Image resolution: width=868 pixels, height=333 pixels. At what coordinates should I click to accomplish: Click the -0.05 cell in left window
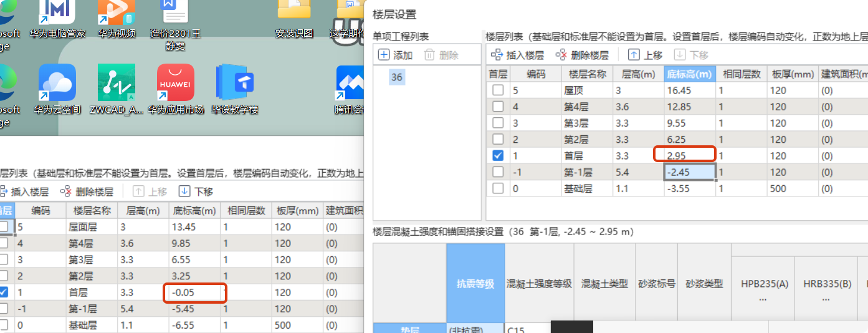(194, 292)
